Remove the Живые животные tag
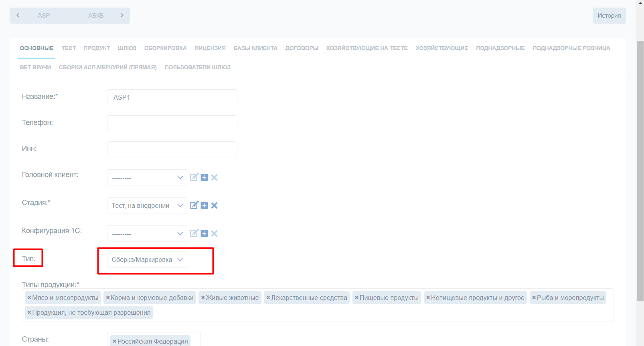This screenshot has height=346, width=644. [203, 298]
